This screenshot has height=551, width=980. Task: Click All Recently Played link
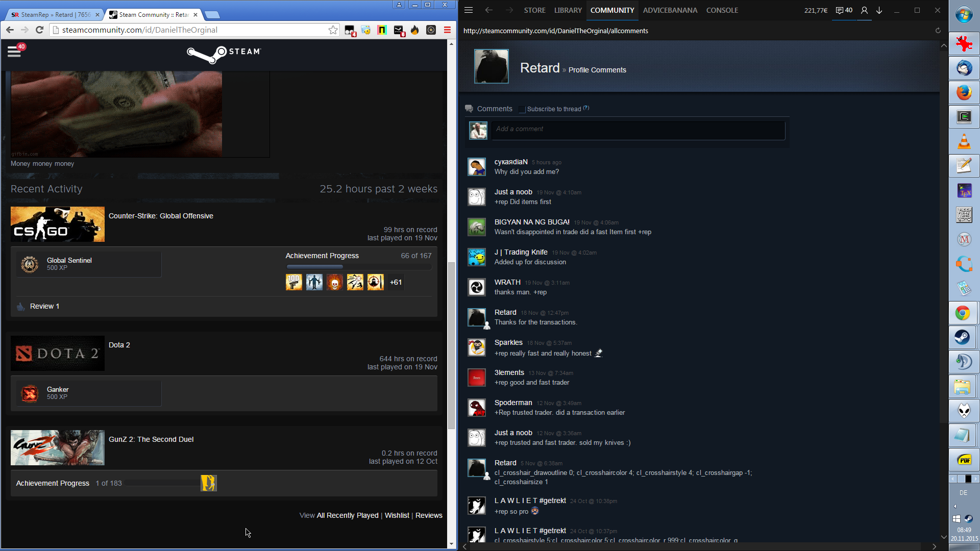tap(347, 515)
